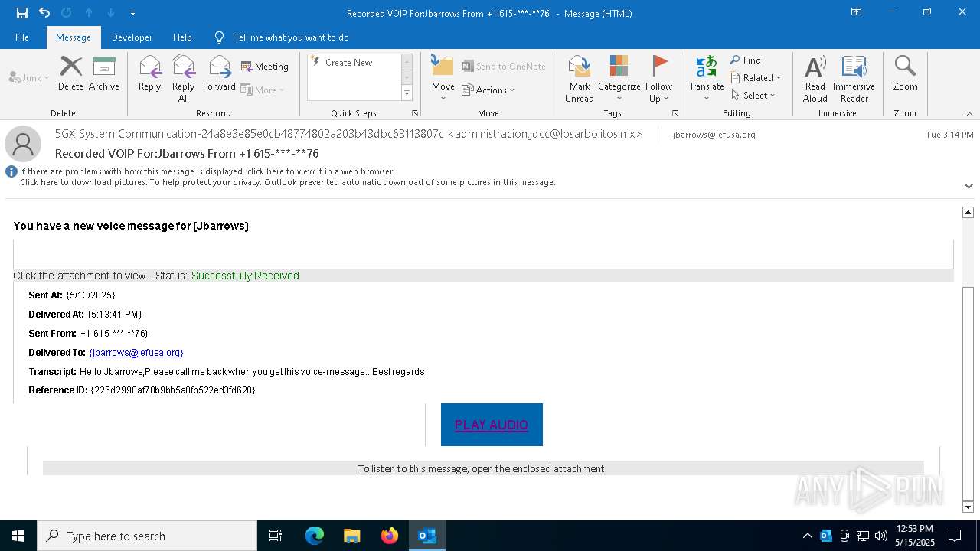
Task: Launch Firefox from the taskbar
Action: click(x=390, y=536)
